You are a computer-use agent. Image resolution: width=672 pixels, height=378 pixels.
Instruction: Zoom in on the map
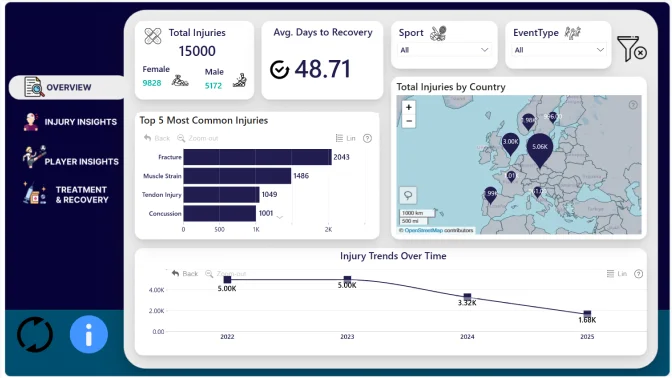pyautogui.click(x=409, y=107)
